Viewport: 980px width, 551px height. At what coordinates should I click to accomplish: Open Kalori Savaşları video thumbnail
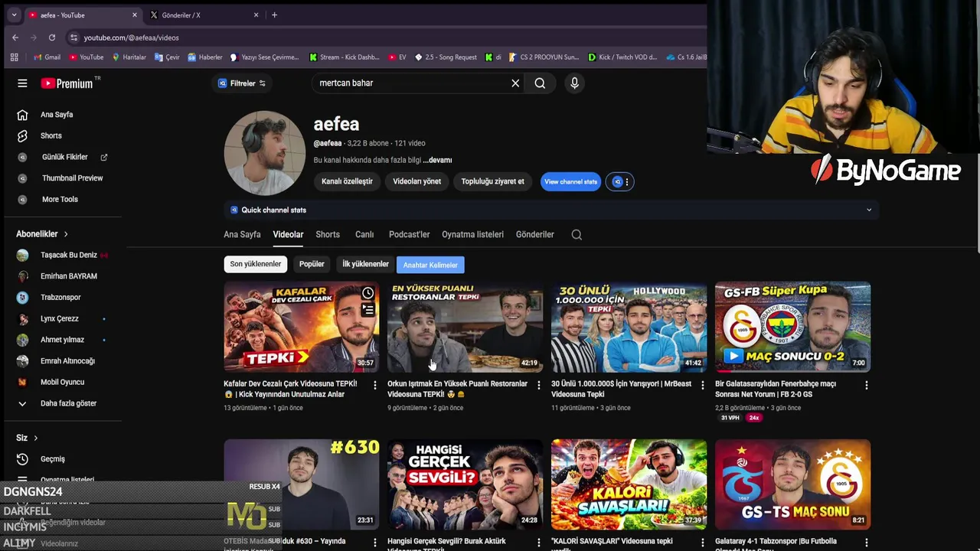click(x=629, y=484)
